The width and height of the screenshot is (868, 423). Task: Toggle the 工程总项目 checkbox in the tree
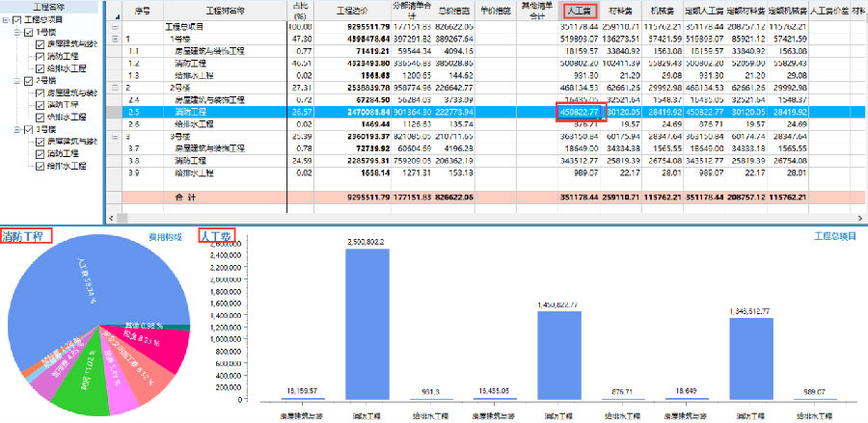pos(15,19)
